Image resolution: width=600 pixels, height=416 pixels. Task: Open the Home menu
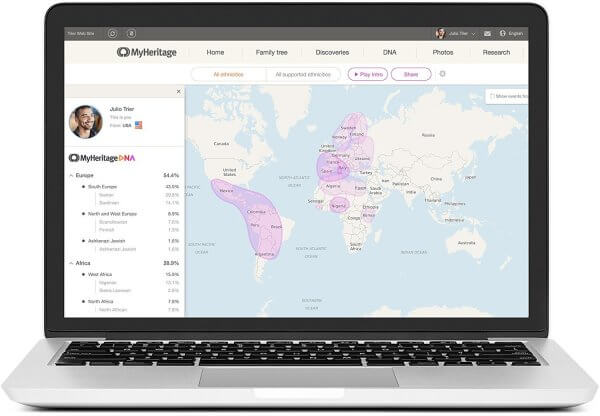[215, 52]
